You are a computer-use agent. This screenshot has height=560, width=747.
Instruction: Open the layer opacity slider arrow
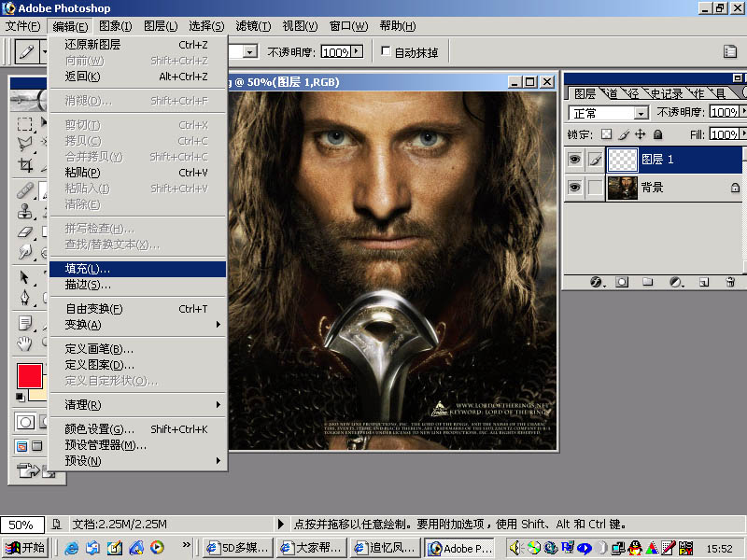[742, 111]
